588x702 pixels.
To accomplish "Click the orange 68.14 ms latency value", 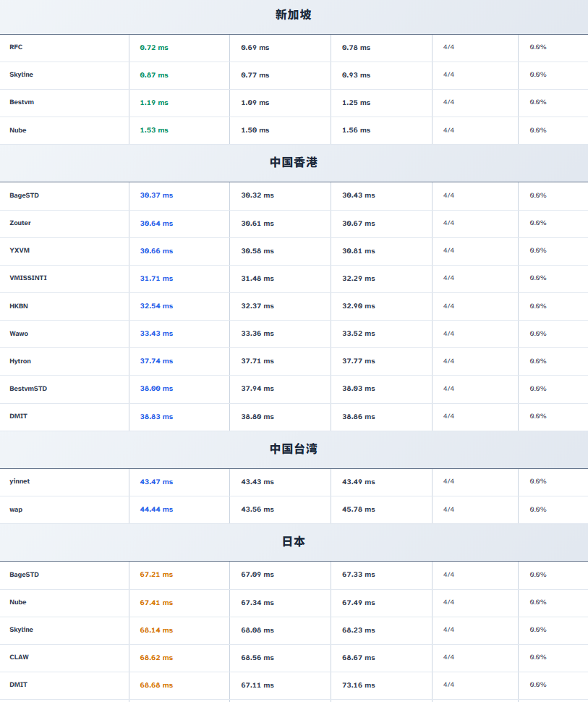I will point(156,630).
